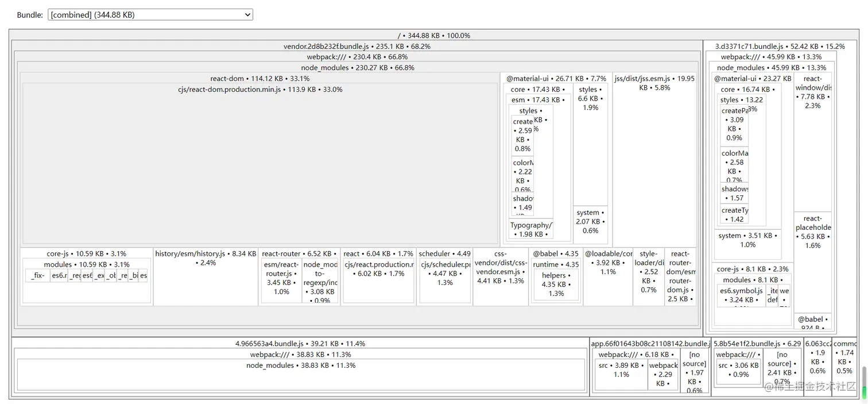Select the core 17.43 KB node
The image size is (868, 404).
(538, 89)
